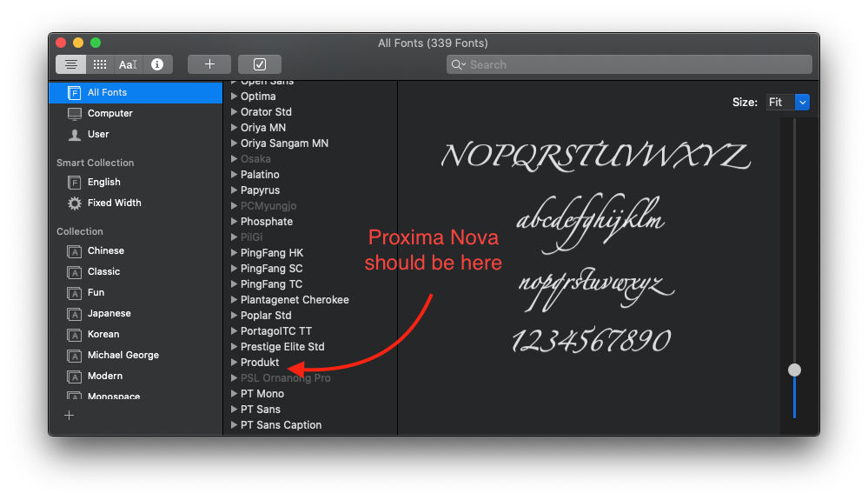Select the disabled PilGi font
This screenshot has width=868, height=500.
click(251, 237)
